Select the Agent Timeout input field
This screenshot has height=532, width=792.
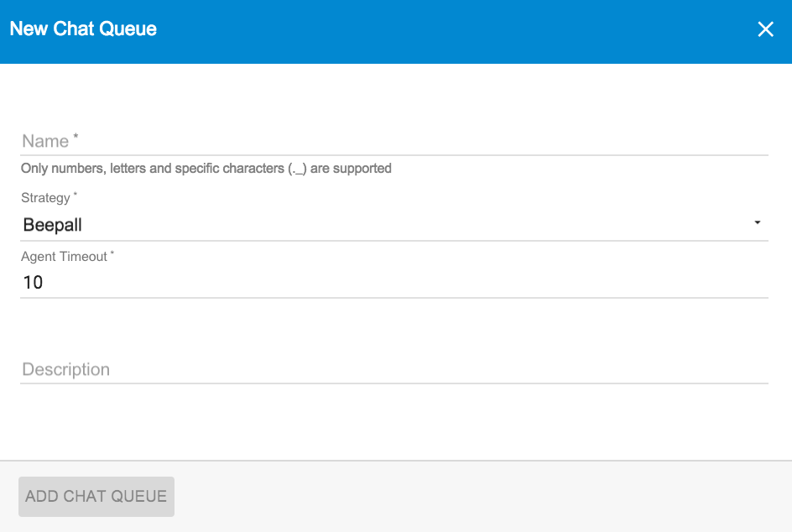click(394, 283)
